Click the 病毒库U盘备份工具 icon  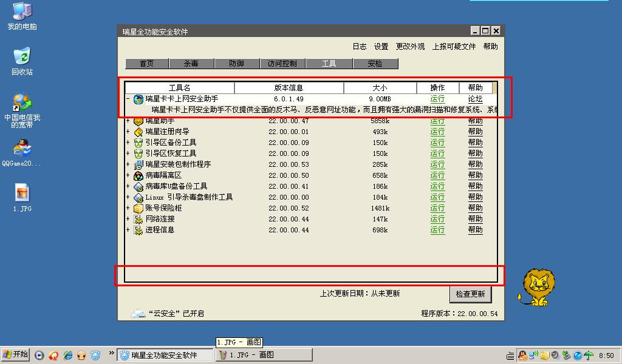138,186
